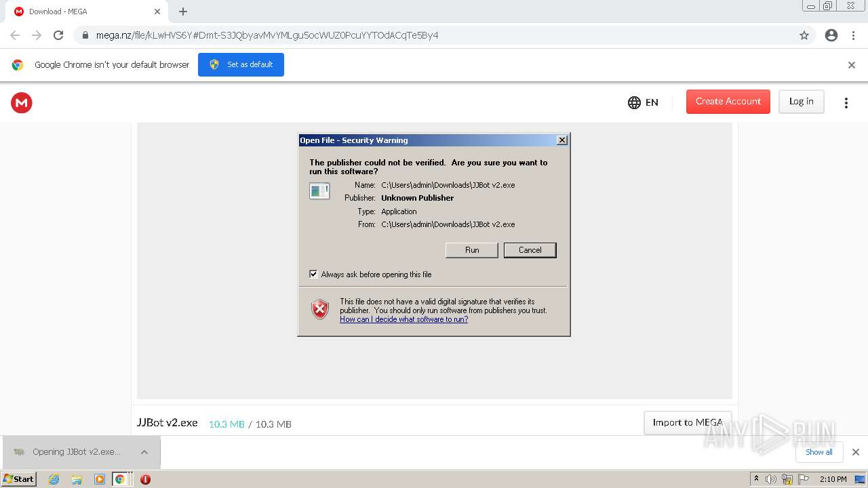
Task: Reload the page
Action: [x=58, y=35]
